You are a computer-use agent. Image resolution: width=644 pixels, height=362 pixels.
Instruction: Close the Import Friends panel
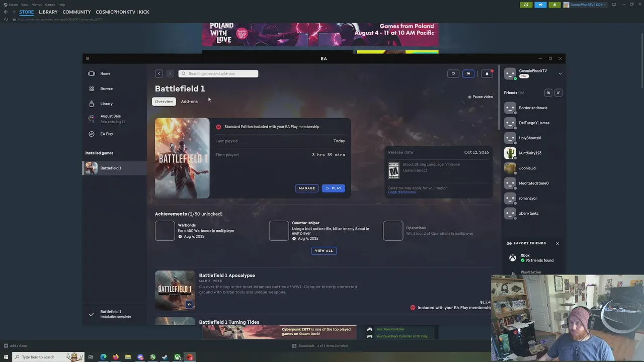557,243
